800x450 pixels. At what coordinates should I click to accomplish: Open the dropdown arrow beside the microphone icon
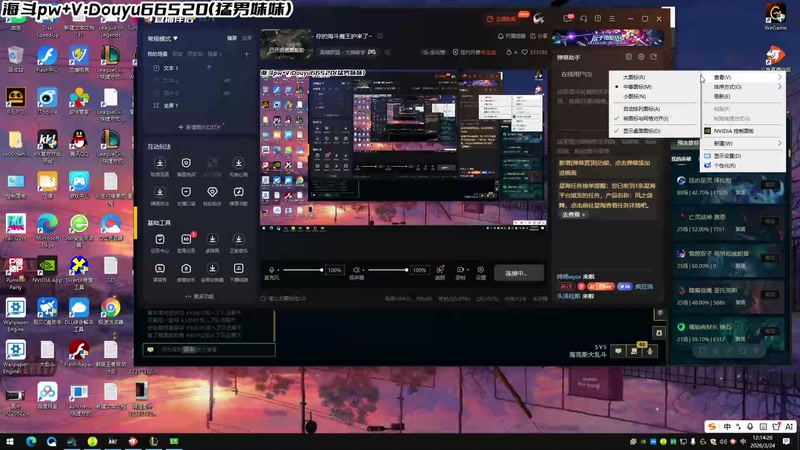278,270
